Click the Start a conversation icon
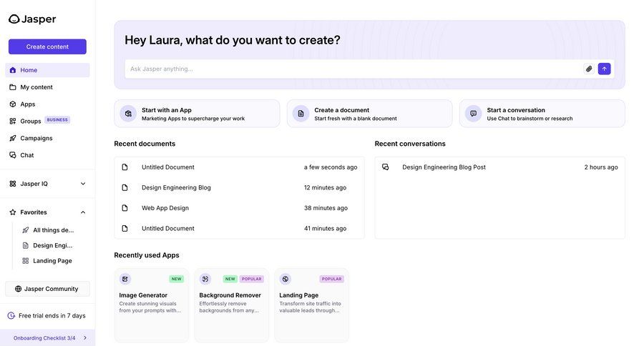 pyautogui.click(x=473, y=114)
